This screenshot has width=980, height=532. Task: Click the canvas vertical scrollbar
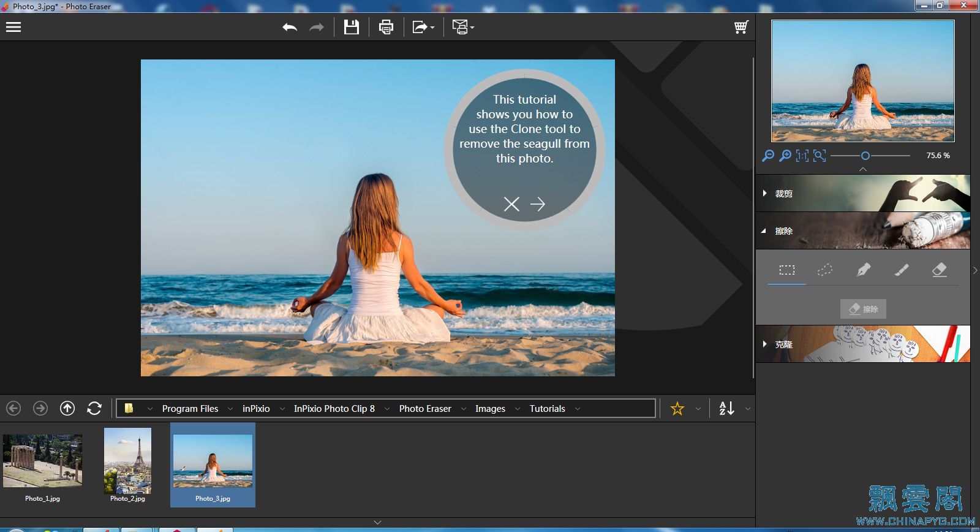tap(753, 218)
